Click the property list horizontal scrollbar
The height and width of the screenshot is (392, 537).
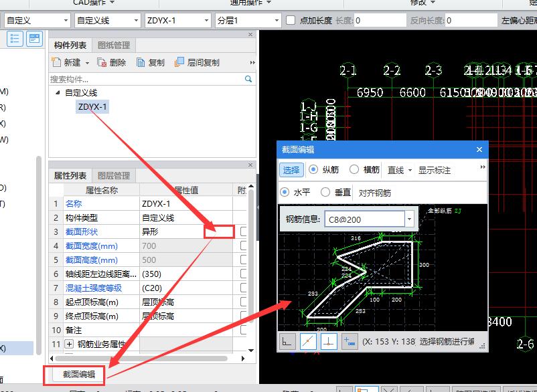141,359
